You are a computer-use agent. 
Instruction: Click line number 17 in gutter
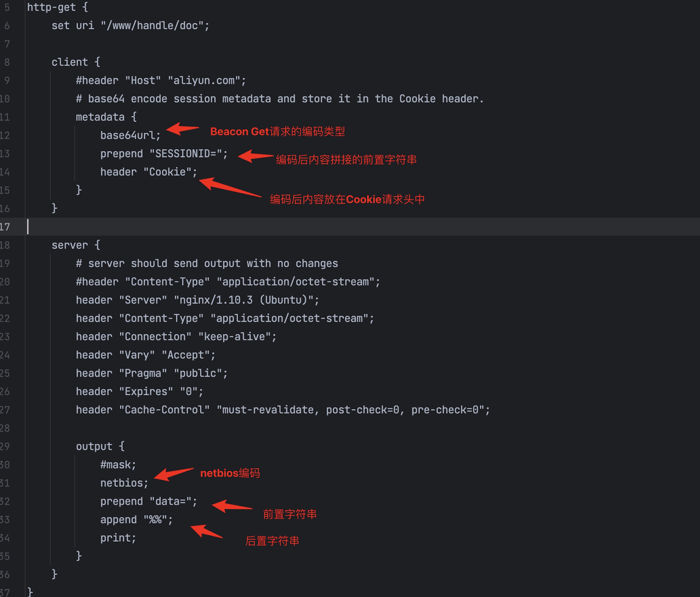pyautogui.click(x=5, y=227)
